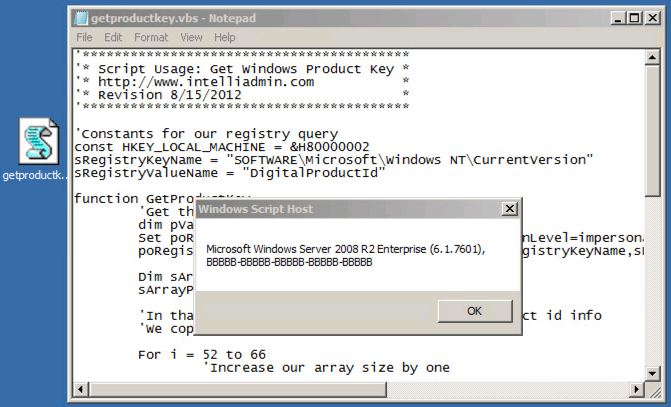The width and height of the screenshot is (671, 407).
Task: Click the 'sRegistryKeyName' assignment line
Action: tap(334, 160)
